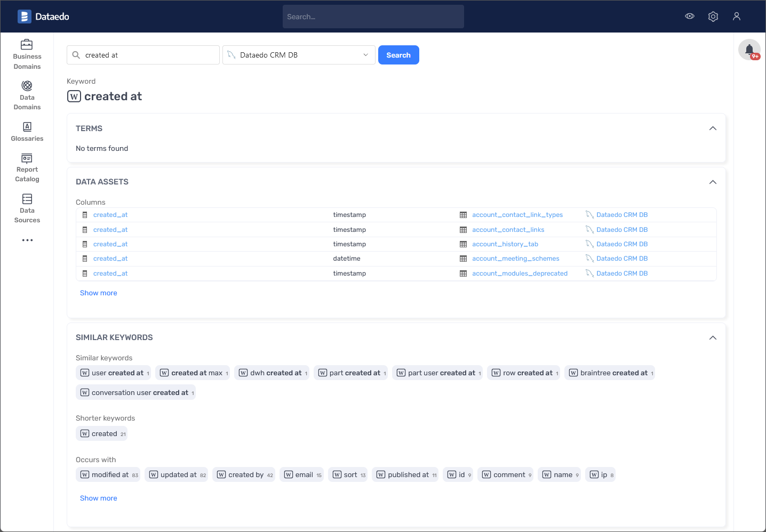Open the user profile icon
Image resolution: width=766 pixels, height=532 pixels.
[737, 17]
